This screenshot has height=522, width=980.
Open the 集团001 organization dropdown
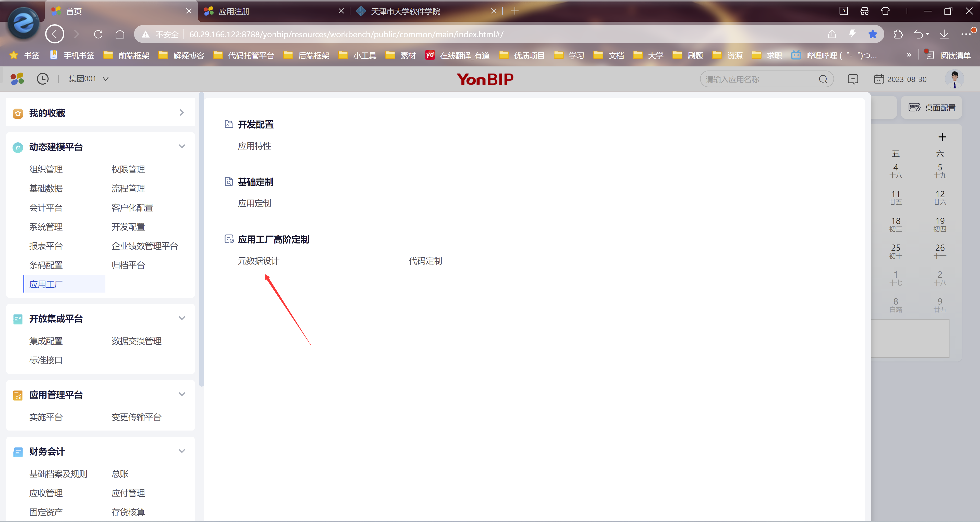coord(88,79)
